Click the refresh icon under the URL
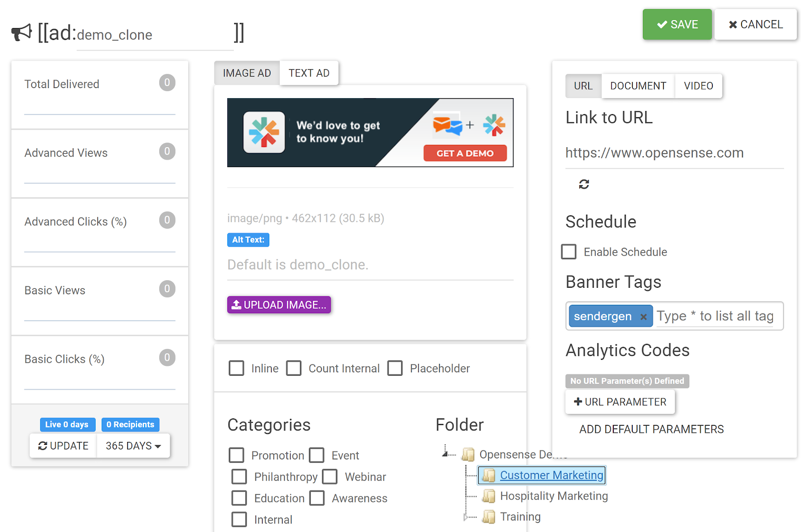This screenshot has width=801, height=532. (584, 184)
